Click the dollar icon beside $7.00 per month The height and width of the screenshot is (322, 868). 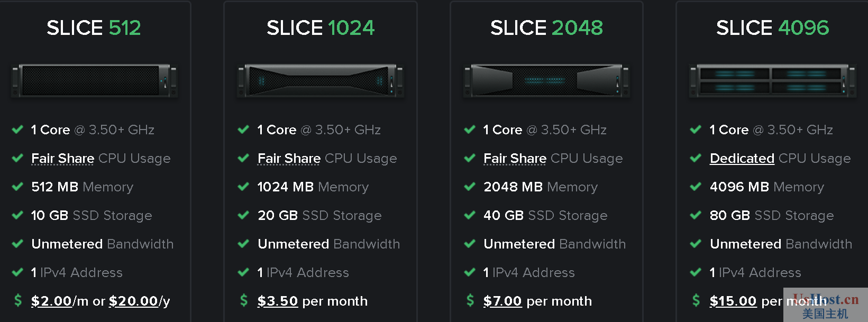(x=470, y=300)
